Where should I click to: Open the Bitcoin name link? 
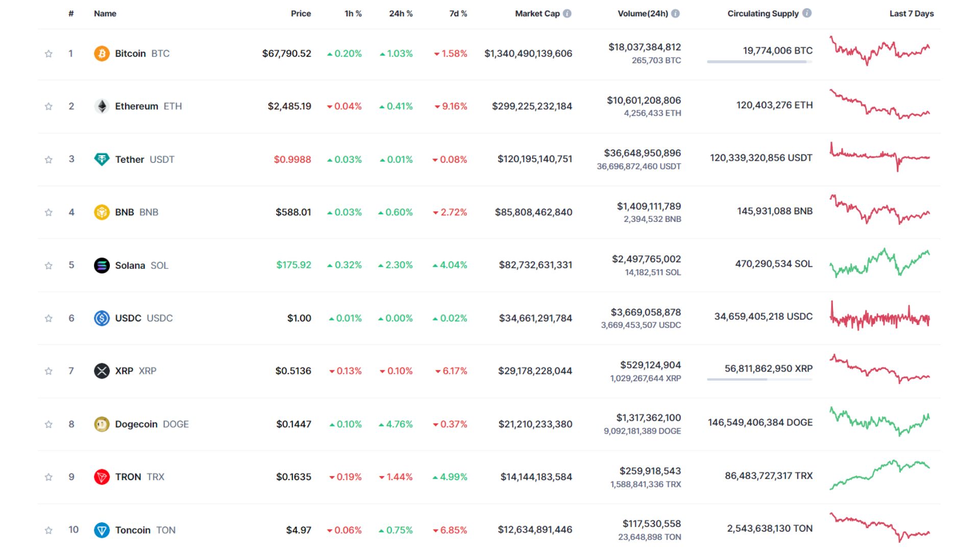131,53
